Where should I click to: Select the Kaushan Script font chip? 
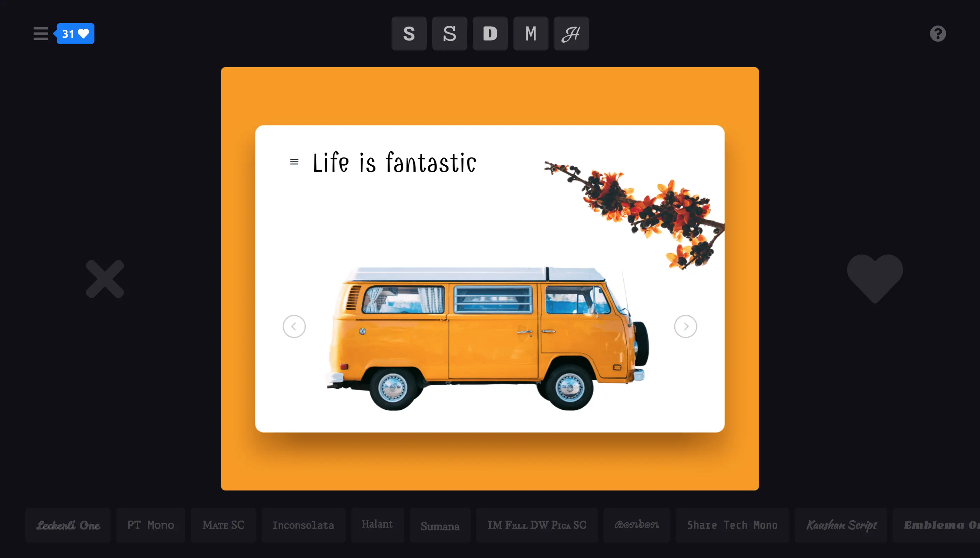(x=841, y=525)
